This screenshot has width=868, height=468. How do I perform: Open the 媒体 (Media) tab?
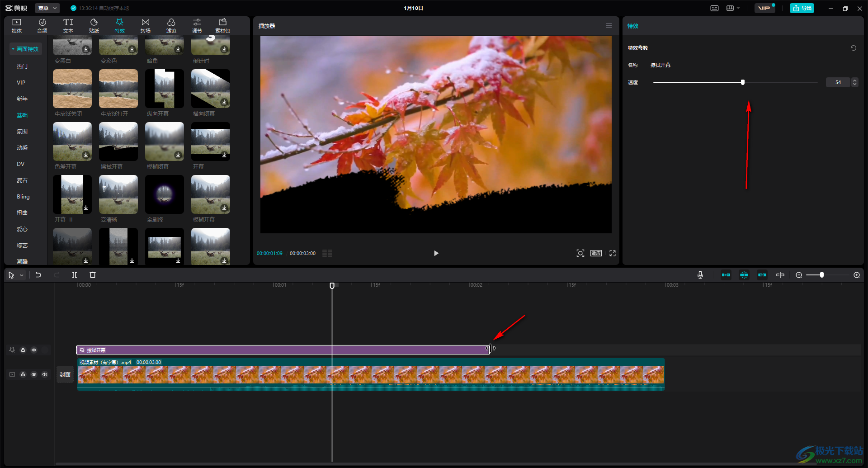coord(17,26)
